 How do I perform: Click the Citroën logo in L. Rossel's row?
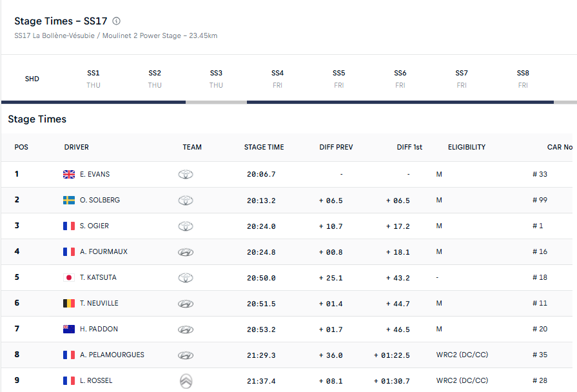[x=186, y=381]
